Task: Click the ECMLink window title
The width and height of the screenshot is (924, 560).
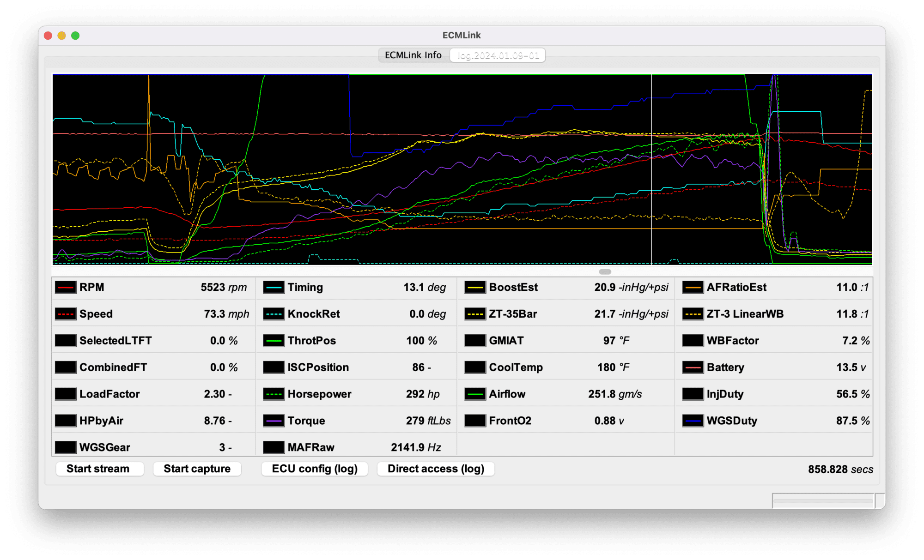Action: pyautogui.click(x=462, y=35)
